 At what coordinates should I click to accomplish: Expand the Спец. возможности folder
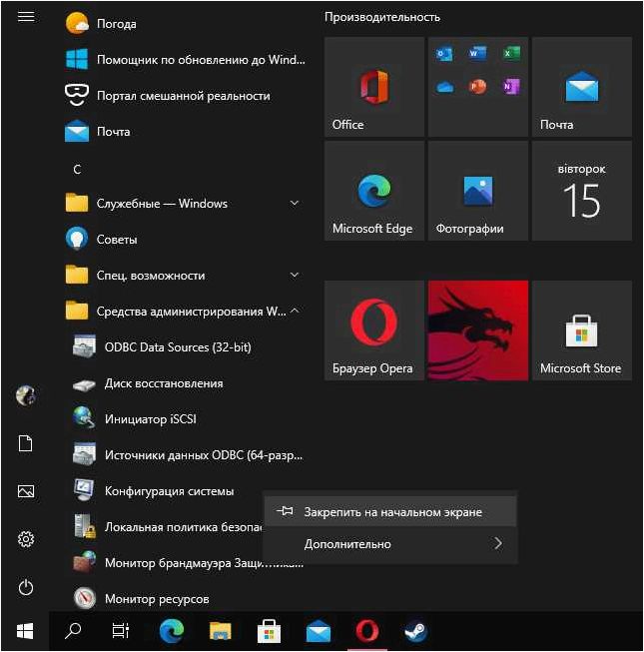pyautogui.click(x=183, y=276)
